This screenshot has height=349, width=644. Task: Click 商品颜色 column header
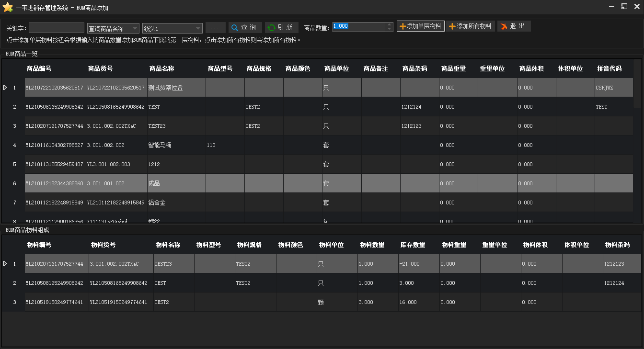coord(298,68)
